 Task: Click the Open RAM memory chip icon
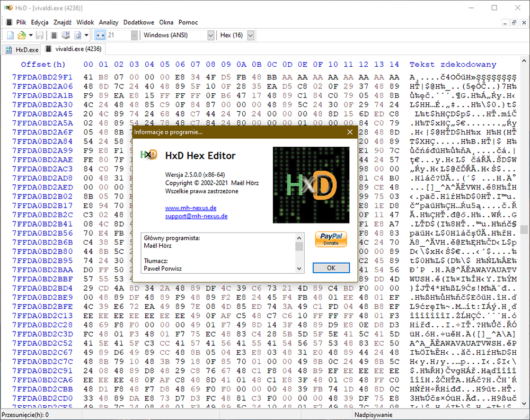54,35
